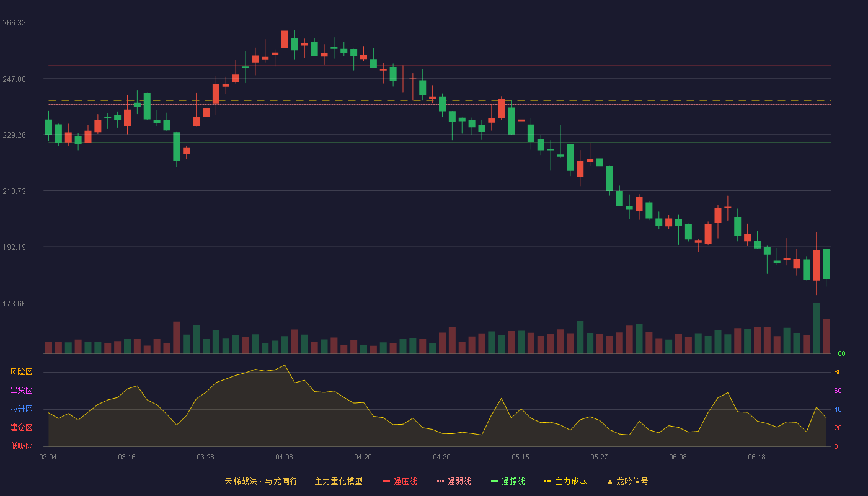868x496 pixels.
Task: Toggle the 强压线 legend entry
Action: click(x=400, y=481)
